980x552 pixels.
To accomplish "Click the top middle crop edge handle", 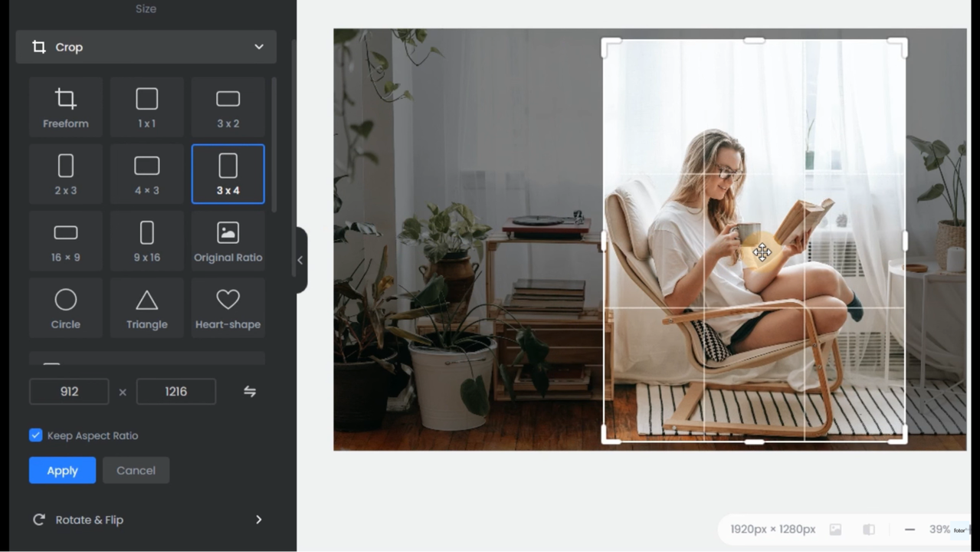I will coord(755,40).
